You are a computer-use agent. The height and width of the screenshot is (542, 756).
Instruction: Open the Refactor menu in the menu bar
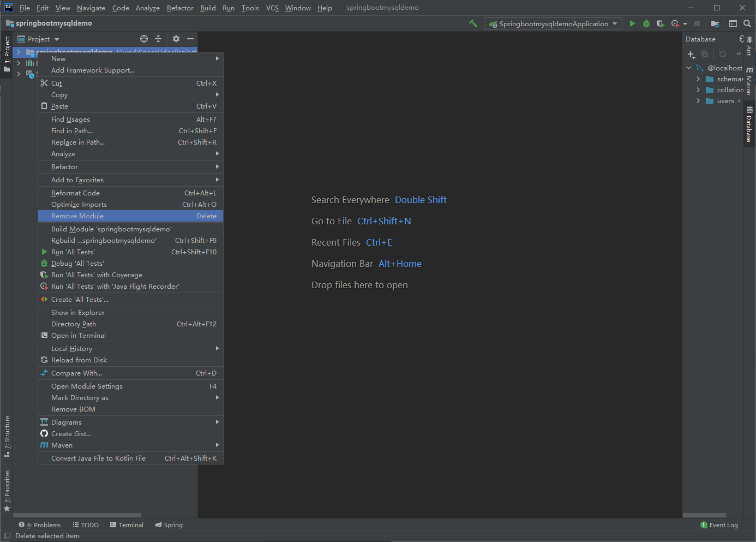click(180, 8)
